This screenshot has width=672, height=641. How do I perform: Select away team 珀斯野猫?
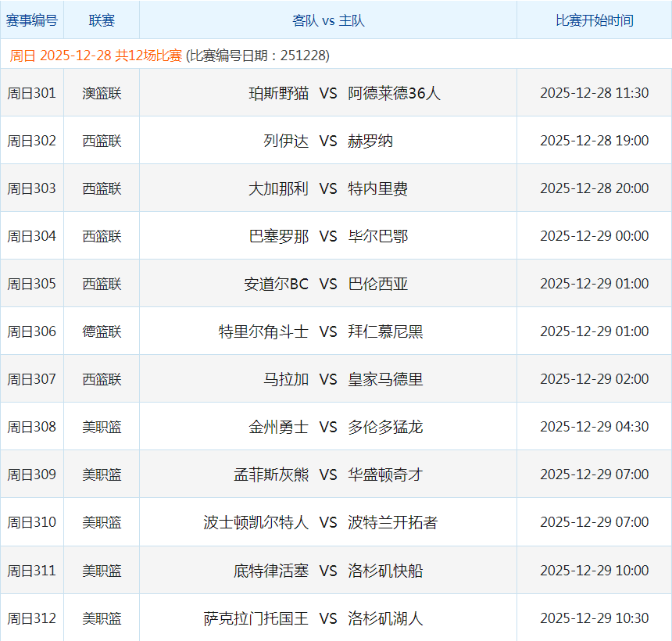tap(279, 93)
